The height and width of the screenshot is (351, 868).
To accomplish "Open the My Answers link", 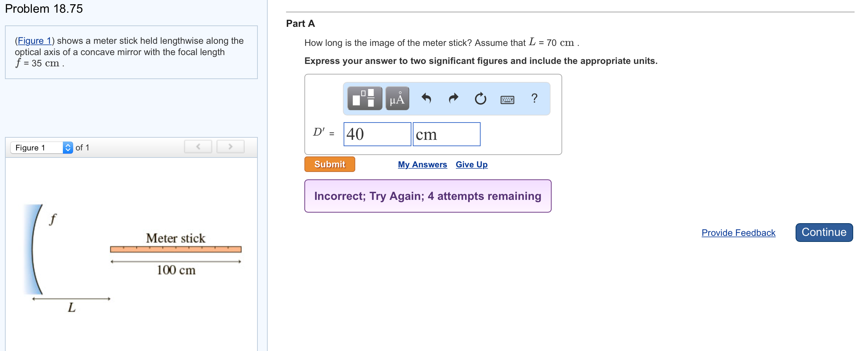I will pos(422,165).
